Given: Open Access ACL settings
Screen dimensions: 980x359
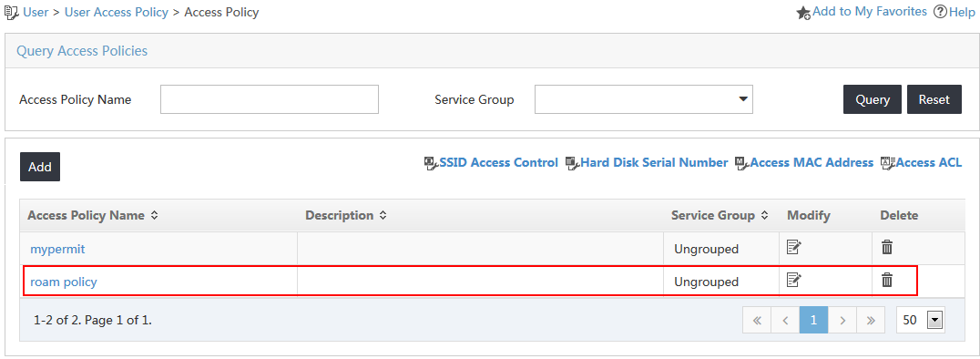Looking at the screenshot, I should pos(921,162).
